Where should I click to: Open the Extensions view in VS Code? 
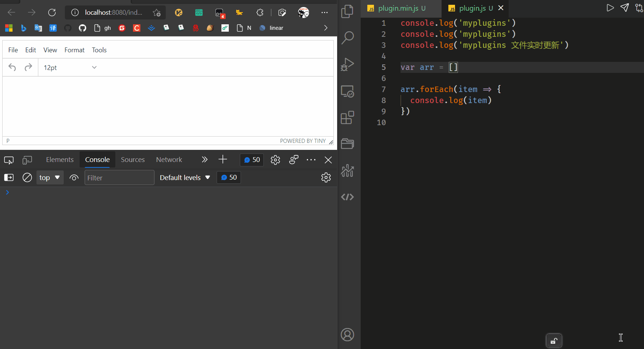tap(347, 118)
